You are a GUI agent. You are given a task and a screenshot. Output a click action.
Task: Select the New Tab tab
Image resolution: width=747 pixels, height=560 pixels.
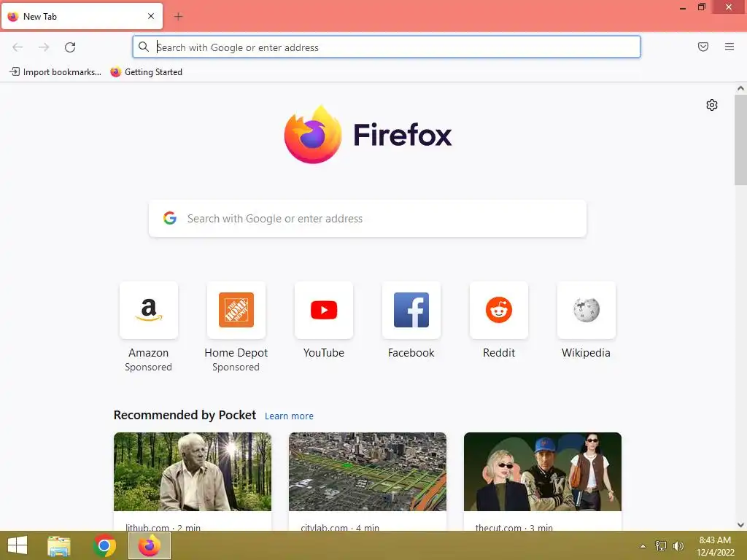[82, 16]
